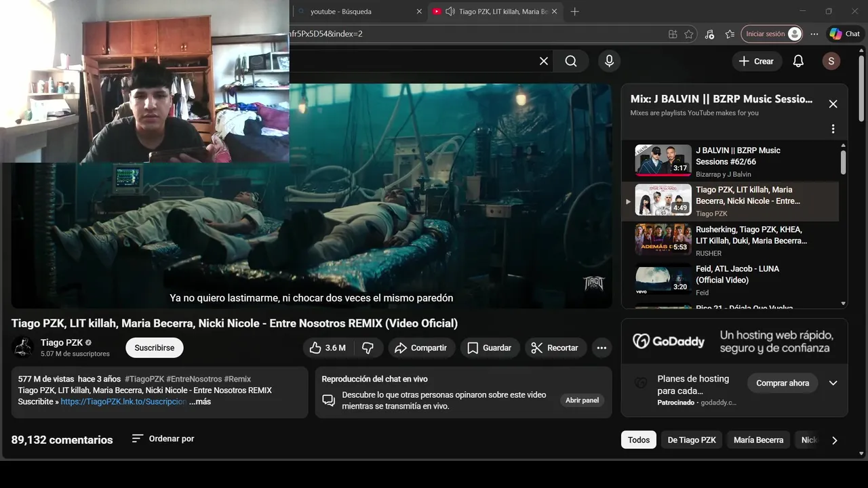Mute the tab with the speaker icon

point(450,12)
